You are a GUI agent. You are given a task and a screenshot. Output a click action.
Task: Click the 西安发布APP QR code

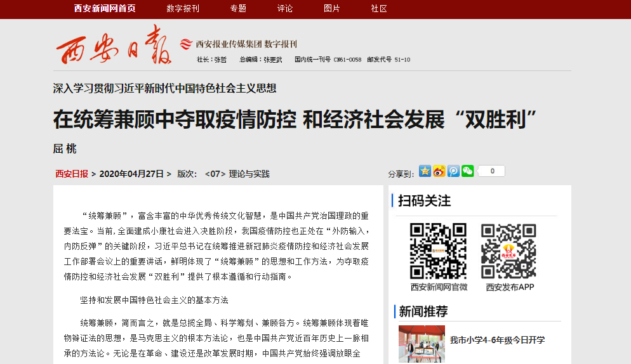509,251
